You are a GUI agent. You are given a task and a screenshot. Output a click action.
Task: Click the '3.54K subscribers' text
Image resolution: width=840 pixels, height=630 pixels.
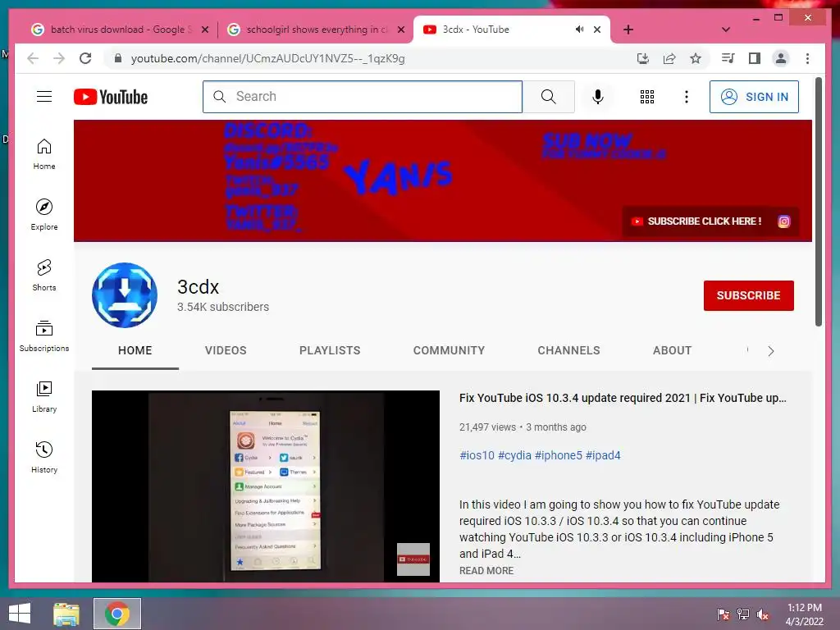pyautogui.click(x=223, y=307)
